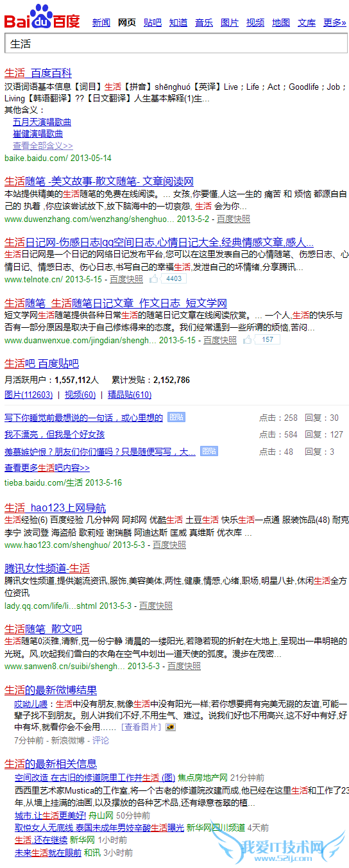Screen dimensions: 349x868
Task: Open 百度快照 for duanwenxue.com result
Action: pyautogui.click(x=220, y=340)
